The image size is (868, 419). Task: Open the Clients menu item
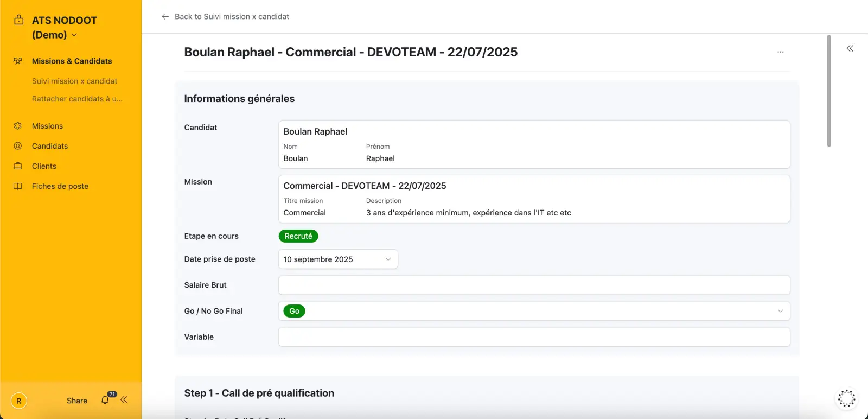44,166
